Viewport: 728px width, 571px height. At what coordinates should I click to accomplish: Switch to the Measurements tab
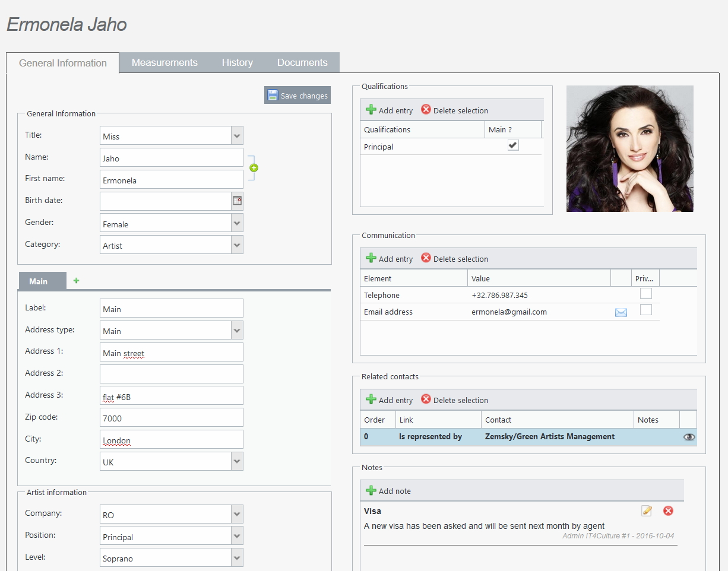[164, 62]
